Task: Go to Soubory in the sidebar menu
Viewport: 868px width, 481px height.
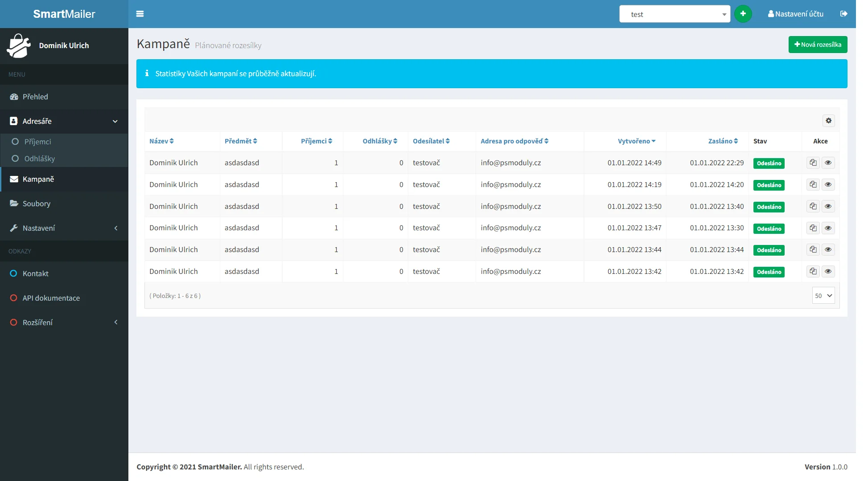Action: tap(37, 204)
